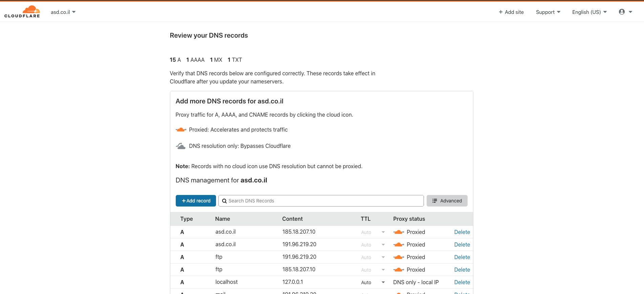Click the DNS only - local IP status
The image size is (644, 294).
416,282
